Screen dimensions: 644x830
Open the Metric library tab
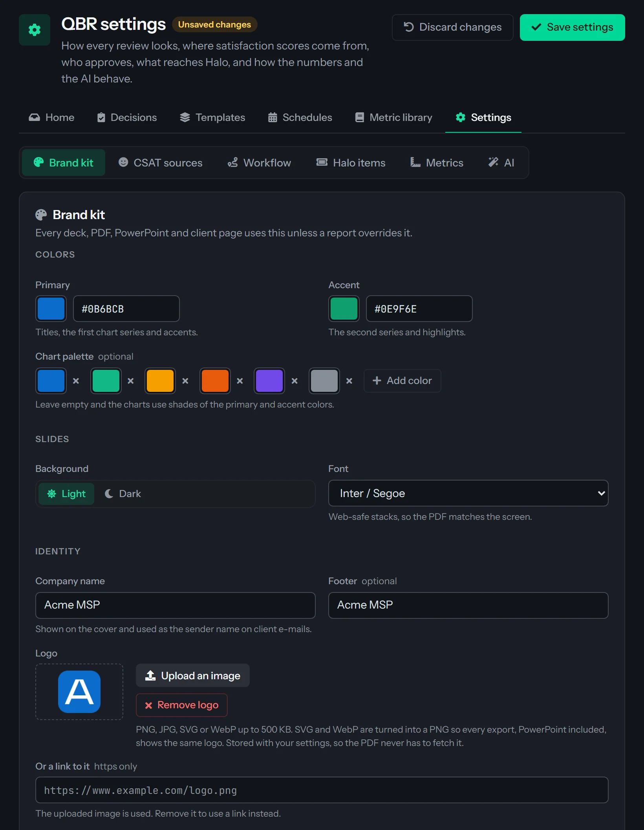[x=393, y=117]
